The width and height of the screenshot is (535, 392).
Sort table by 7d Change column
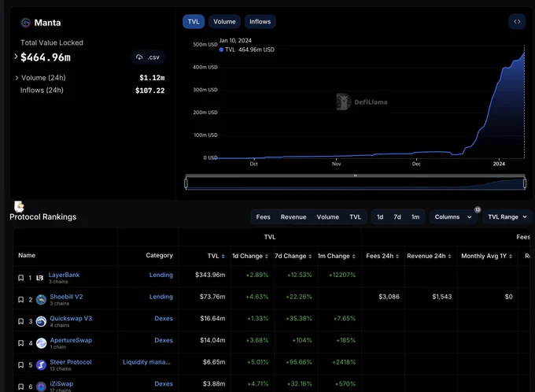coord(310,256)
